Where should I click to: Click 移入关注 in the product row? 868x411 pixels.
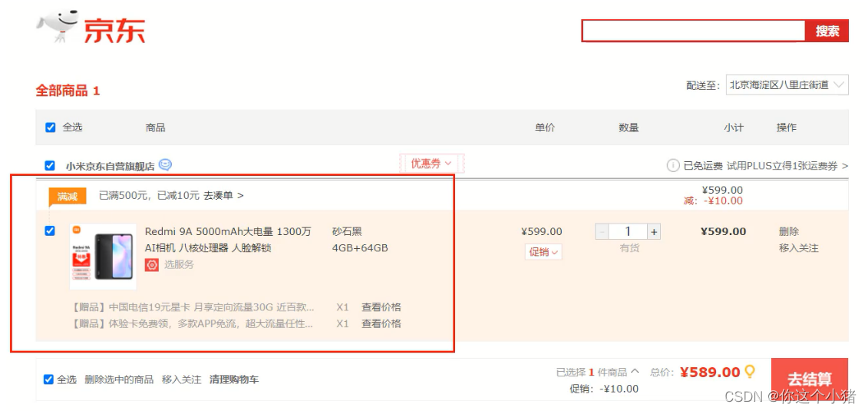click(798, 248)
